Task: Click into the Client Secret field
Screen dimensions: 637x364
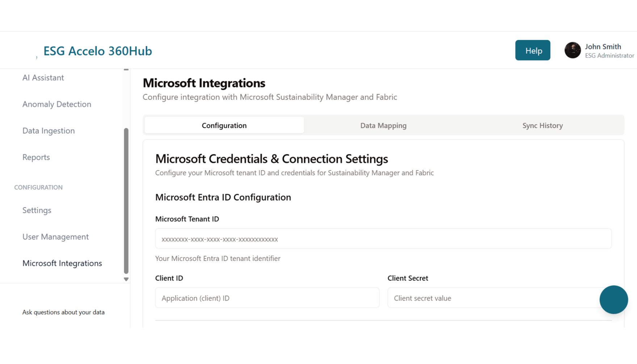Action: [499, 298]
